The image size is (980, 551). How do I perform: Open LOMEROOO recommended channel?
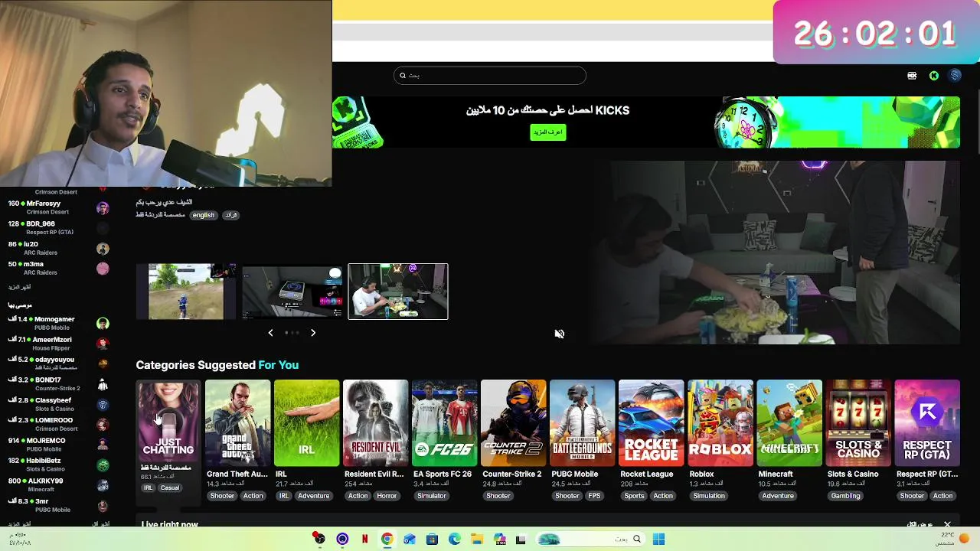[58, 424]
